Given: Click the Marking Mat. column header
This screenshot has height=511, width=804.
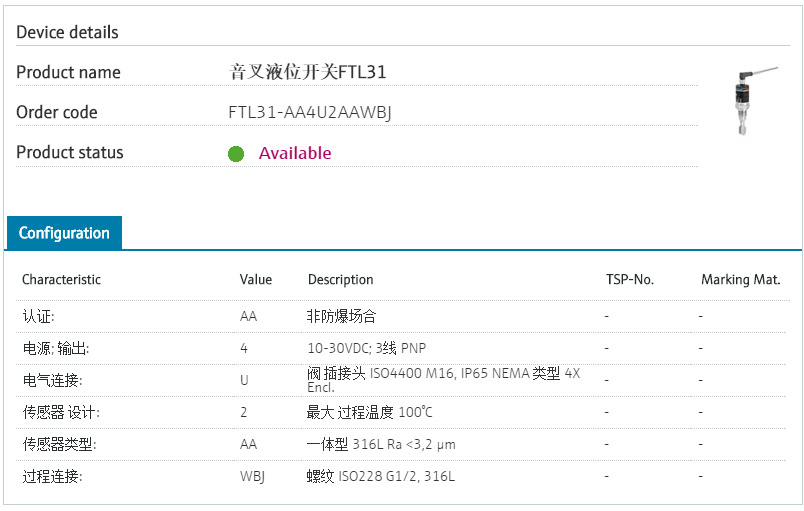Looking at the screenshot, I should (740, 280).
